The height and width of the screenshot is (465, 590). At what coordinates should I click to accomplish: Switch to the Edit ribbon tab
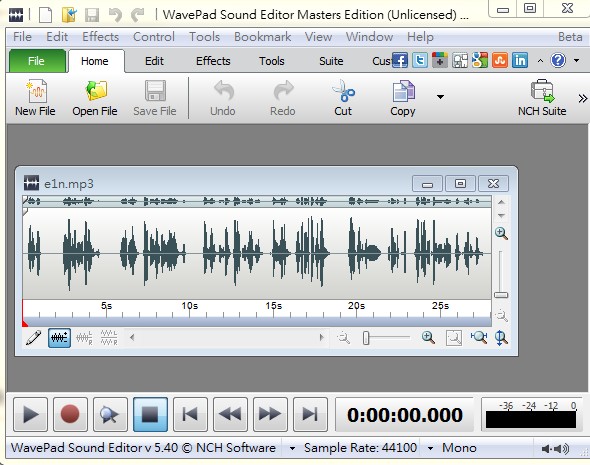[x=154, y=61]
